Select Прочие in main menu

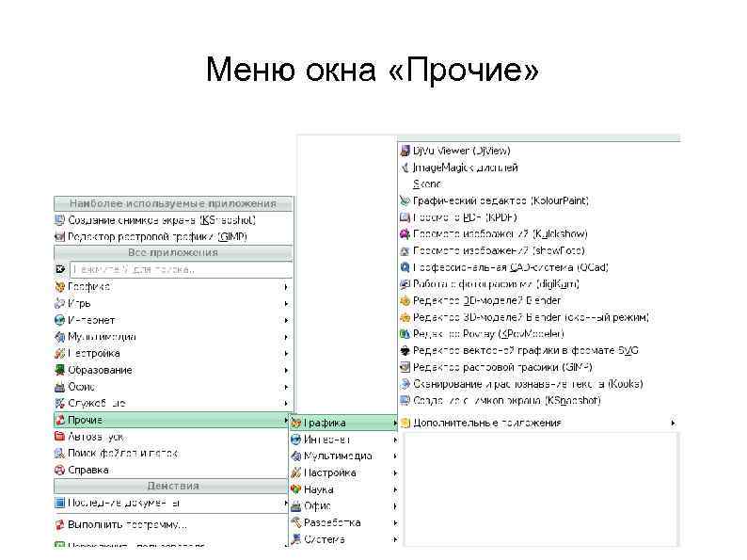[x=173, y=421]
